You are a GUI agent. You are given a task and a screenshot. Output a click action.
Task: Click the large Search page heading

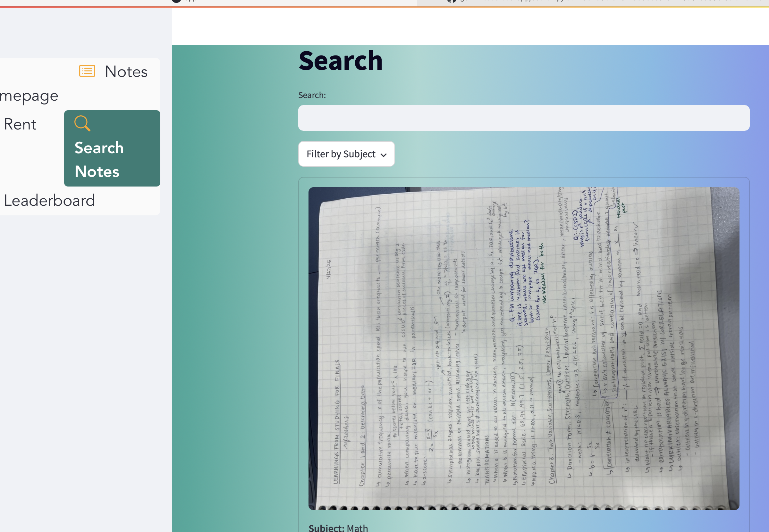[x=340, y=61]
